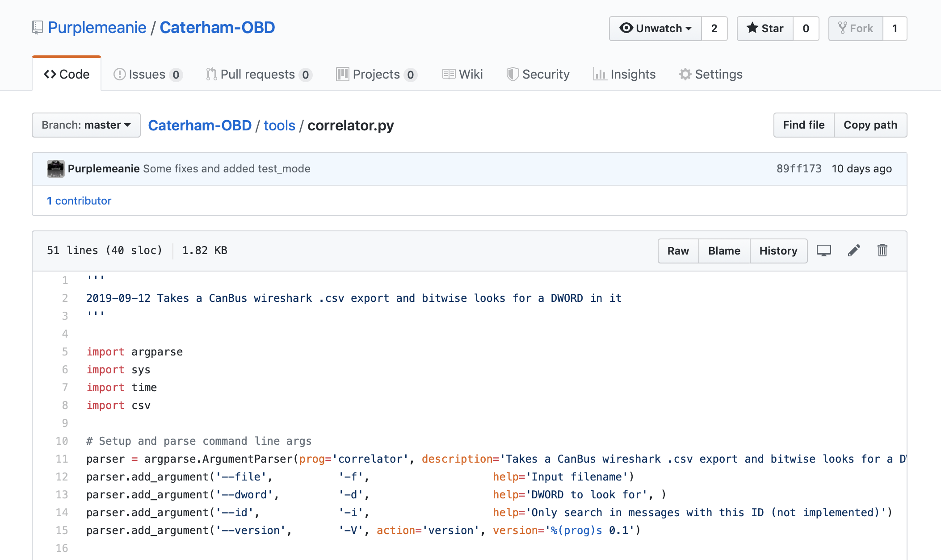
Task: Click '# Setup and parse command line args' comment
Action: tap(199, 441)
